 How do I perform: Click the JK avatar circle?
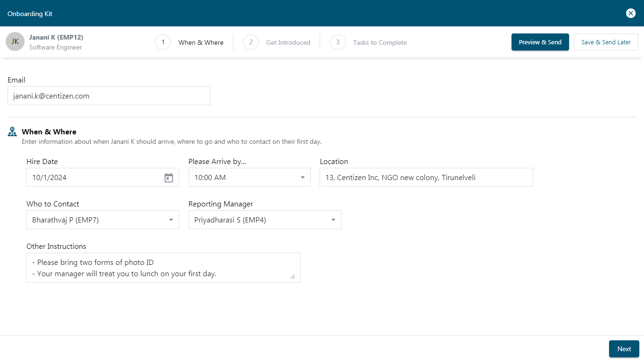pos(15,41)
